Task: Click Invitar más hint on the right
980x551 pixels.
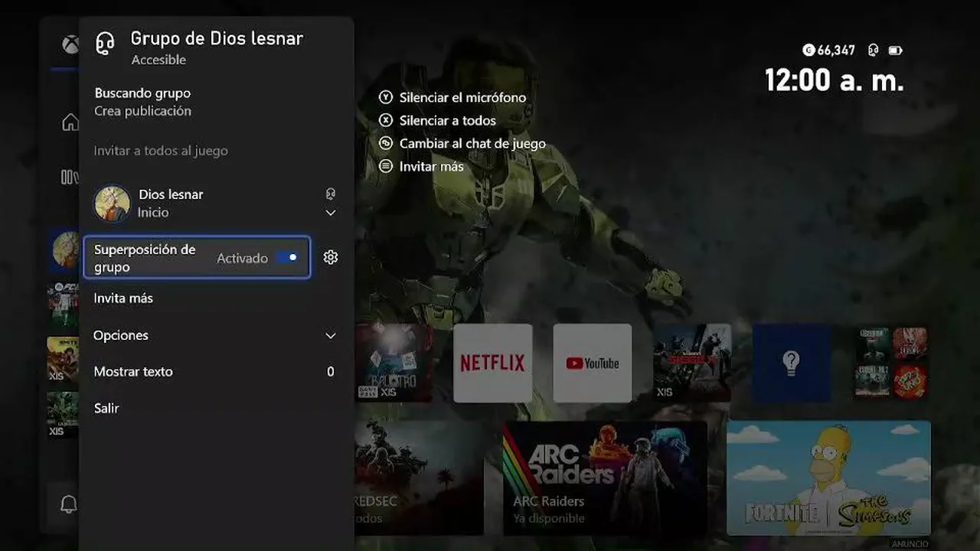Action: click(x=431, y=166)
